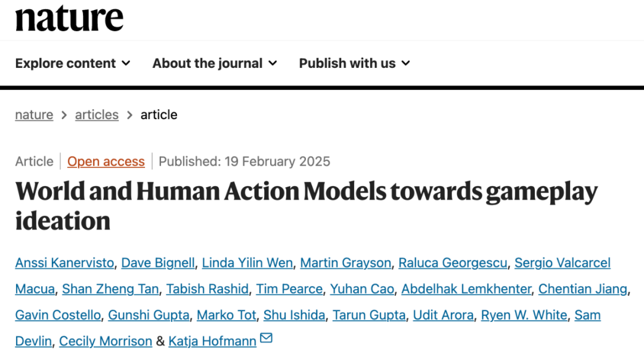This screenshot has width=644, height=360.
Task: Click the envelope icon after Katja Hofmann
Action: [266, 338]
